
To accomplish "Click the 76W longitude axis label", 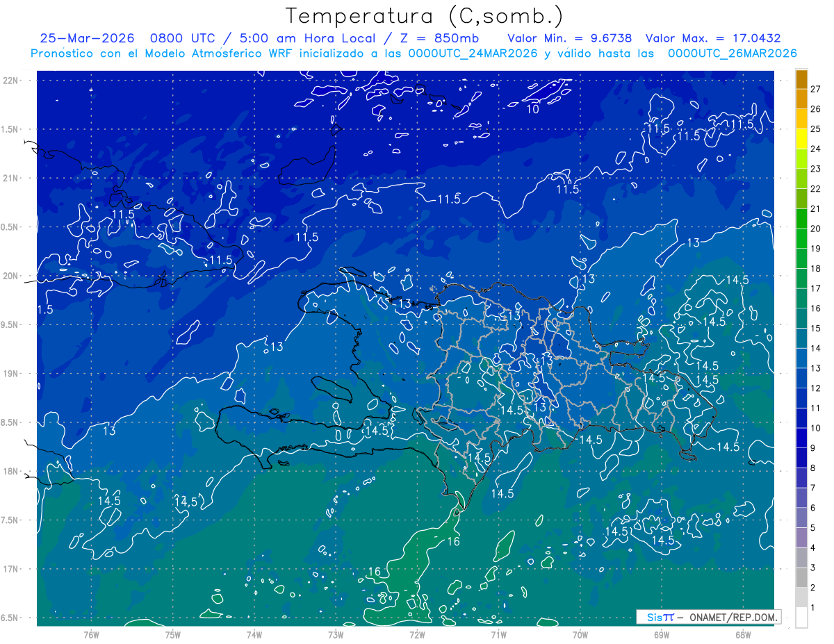I will pyautogui.click(x=91, y=634).
